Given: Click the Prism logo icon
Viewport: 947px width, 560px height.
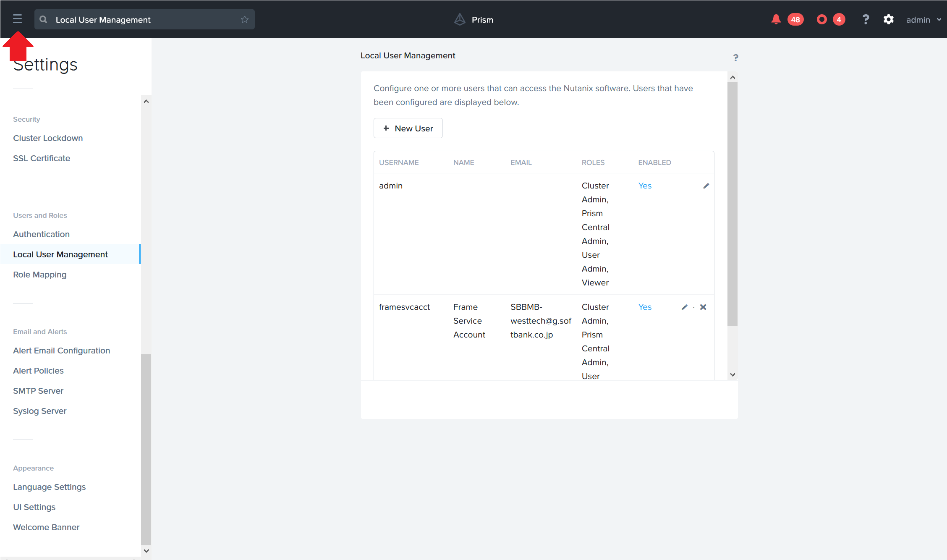Looking at the screenshot, I should (460, 19).
